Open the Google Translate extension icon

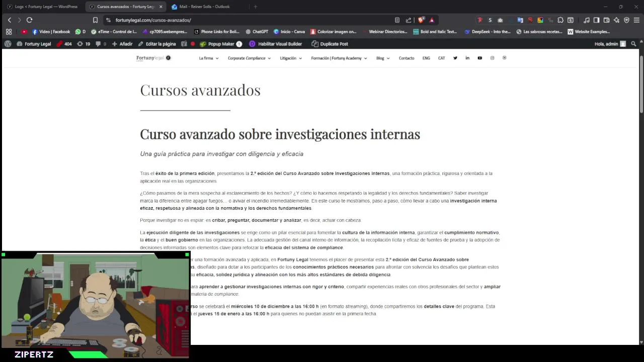click(520, 20)
